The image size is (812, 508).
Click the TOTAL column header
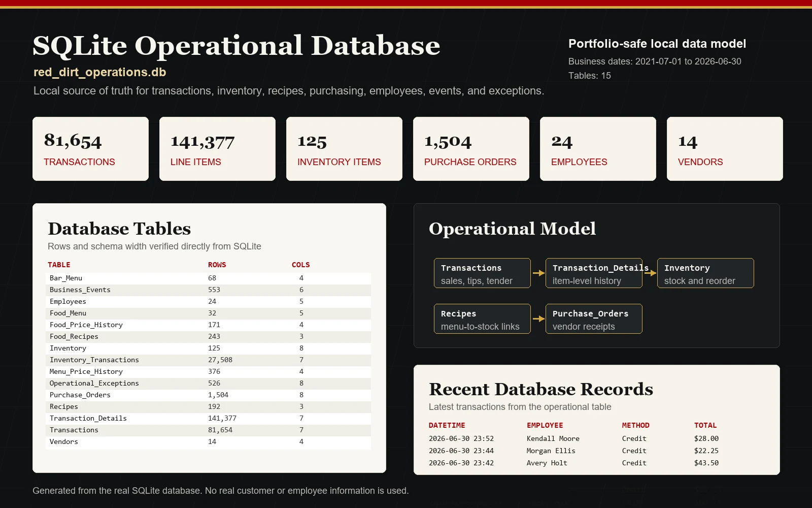705,425
